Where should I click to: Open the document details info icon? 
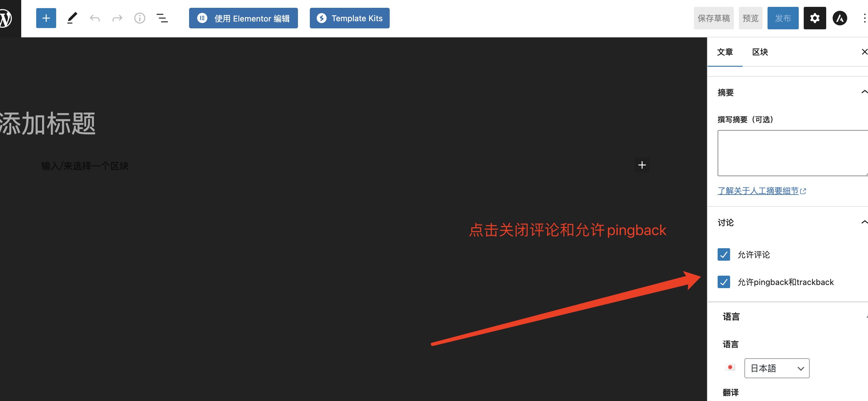[139, 18]
